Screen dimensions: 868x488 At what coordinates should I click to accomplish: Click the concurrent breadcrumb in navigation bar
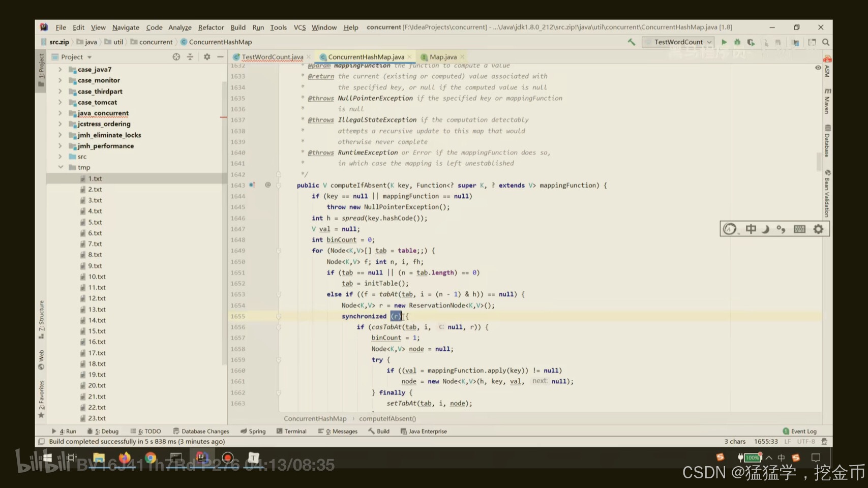click(152, 42)
